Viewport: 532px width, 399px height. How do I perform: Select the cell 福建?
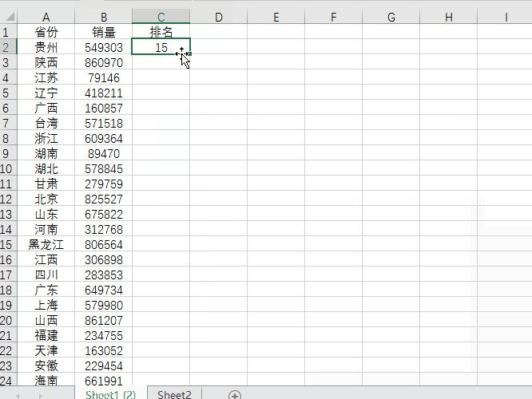(46, 335)
